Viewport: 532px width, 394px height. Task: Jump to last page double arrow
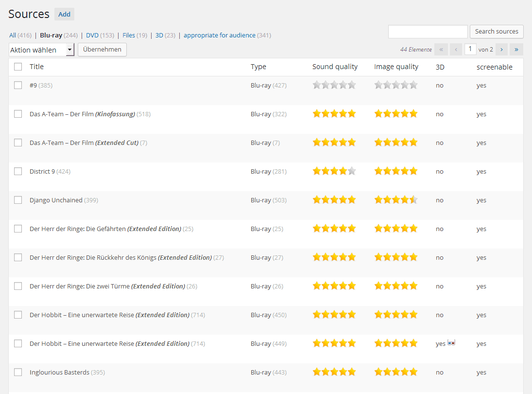516,50
